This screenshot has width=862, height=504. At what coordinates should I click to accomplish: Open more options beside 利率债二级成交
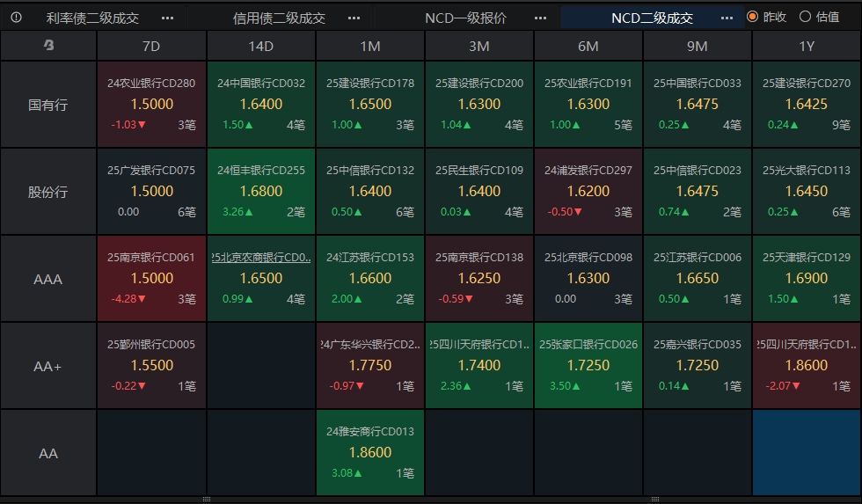pos(168,18)
